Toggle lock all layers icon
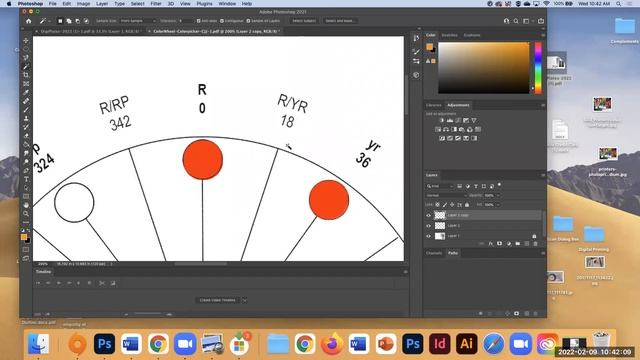The image size is (640, 360). click(x=467, y=204)
